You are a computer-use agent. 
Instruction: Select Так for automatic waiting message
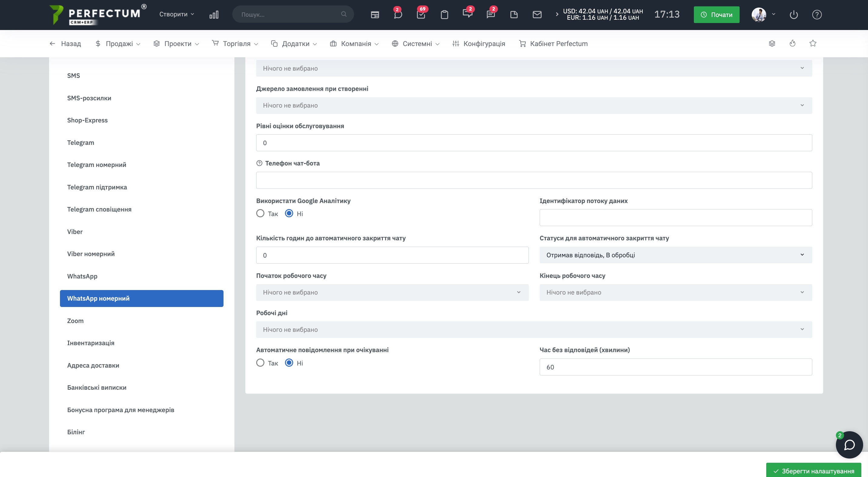(260, 363)
